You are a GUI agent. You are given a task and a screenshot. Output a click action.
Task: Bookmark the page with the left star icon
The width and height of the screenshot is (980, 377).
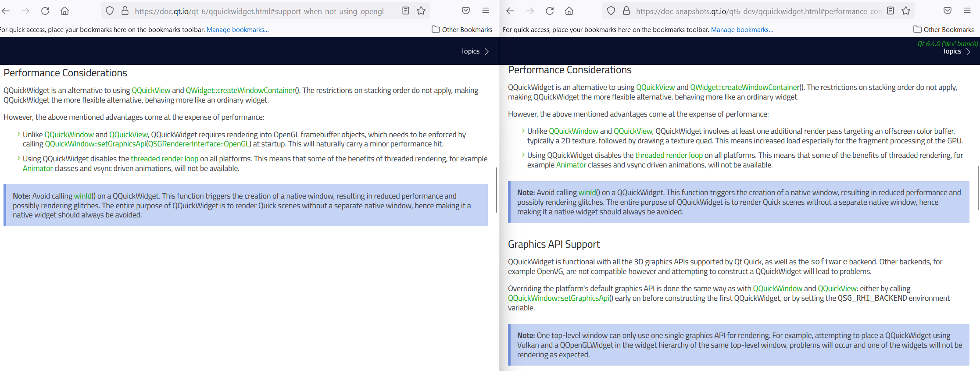(x=421, y=11)
